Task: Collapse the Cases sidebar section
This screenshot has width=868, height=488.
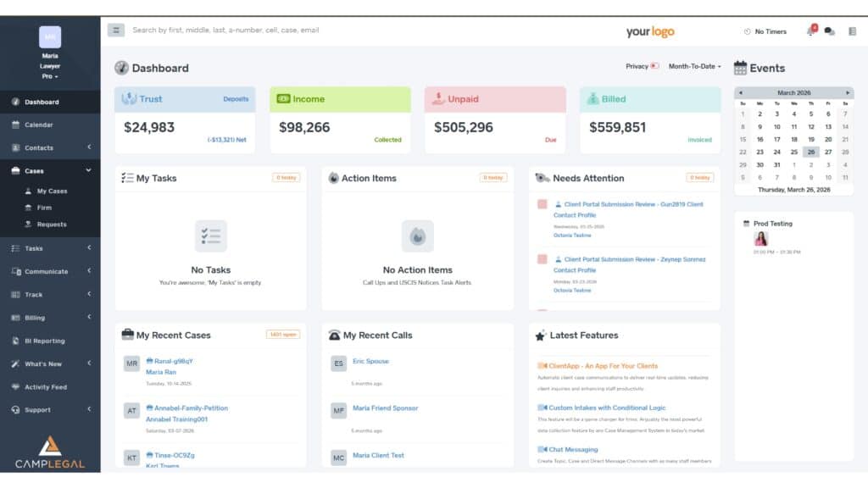Action: click(50, 171)
